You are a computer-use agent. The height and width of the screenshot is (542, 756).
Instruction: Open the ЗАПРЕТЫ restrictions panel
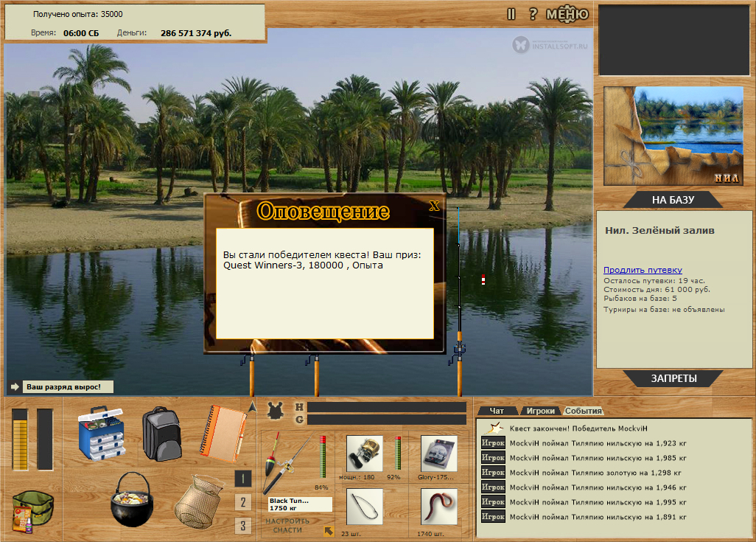pyautogui.click(x=673, y=378)
